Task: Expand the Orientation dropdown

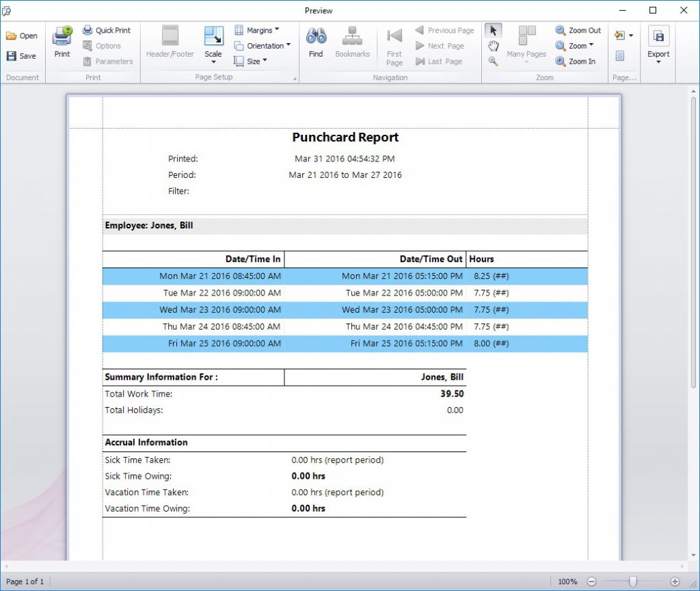Action: coord(262,46)
